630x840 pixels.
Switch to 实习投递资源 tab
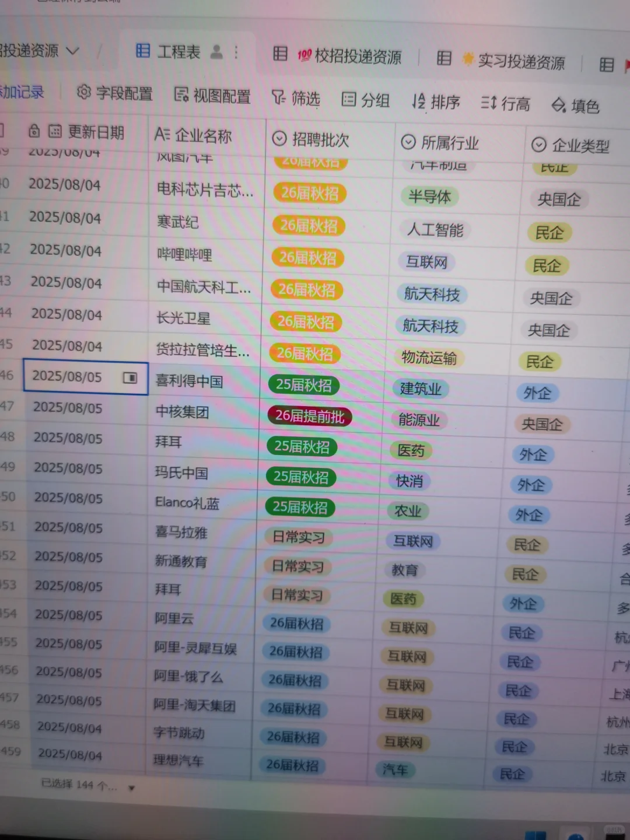521,61
